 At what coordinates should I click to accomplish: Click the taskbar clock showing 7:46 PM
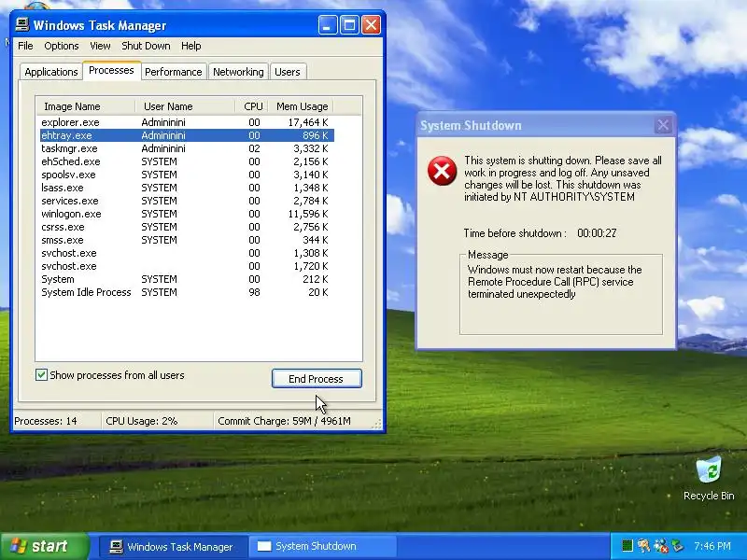[x=712, y=546]
